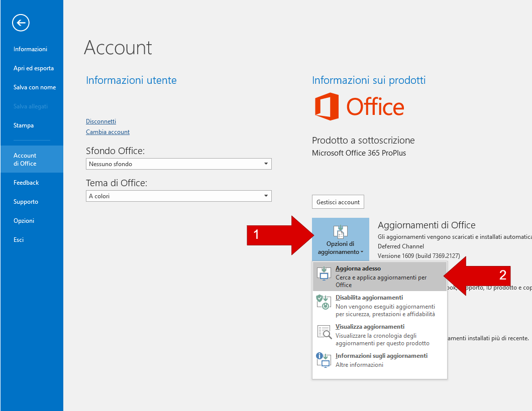
Task: Click the Gestisci account button
Action: (338, 202)
